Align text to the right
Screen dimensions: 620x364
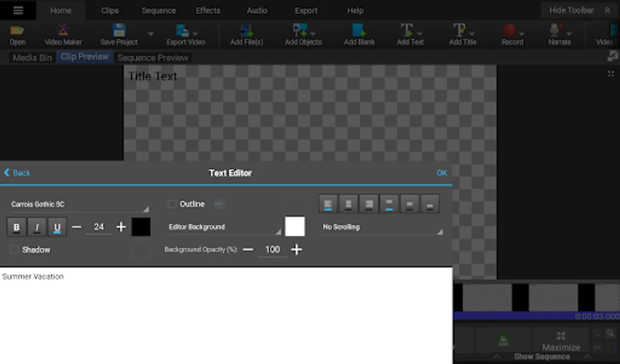coord(369,204)
